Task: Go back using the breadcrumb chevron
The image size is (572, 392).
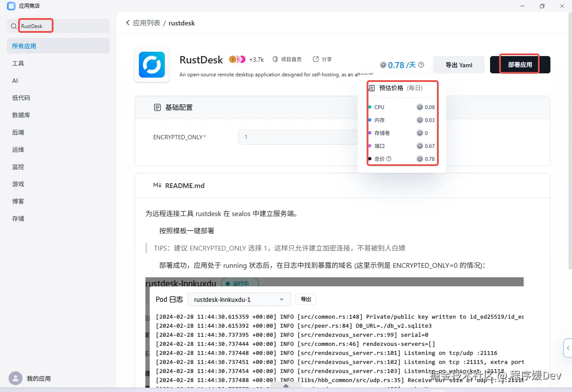Action: pos(128,23)
